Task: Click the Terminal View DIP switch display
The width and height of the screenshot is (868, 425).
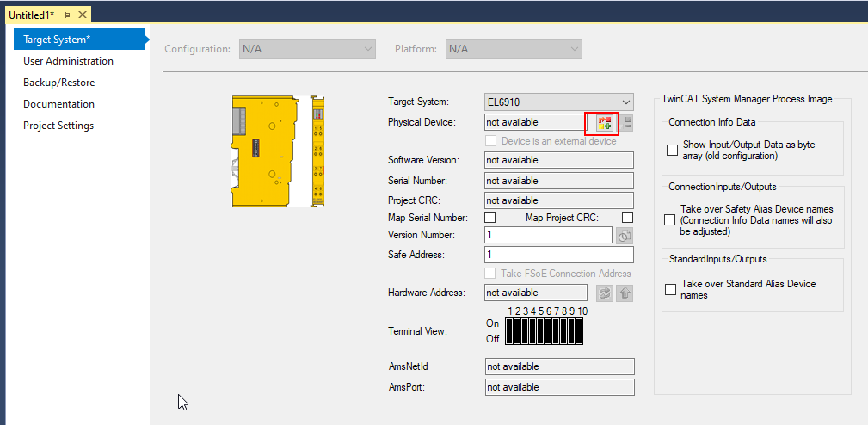Action: [x=545, y=331]
